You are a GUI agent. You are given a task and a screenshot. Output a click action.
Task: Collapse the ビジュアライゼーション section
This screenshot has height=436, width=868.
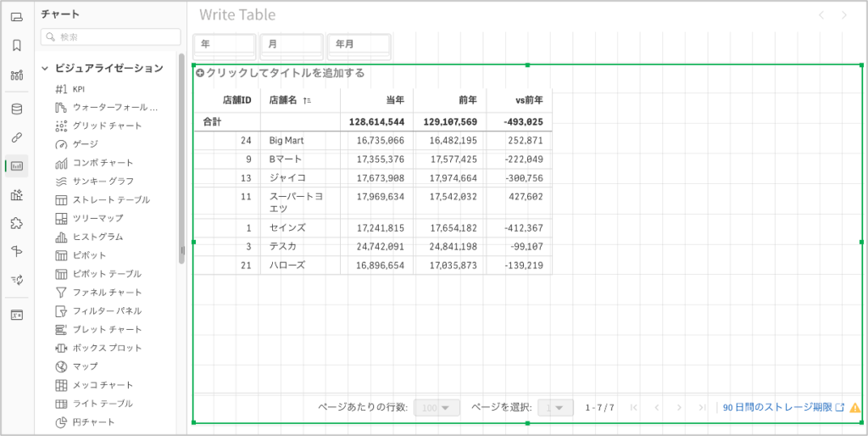click(45, 69)
